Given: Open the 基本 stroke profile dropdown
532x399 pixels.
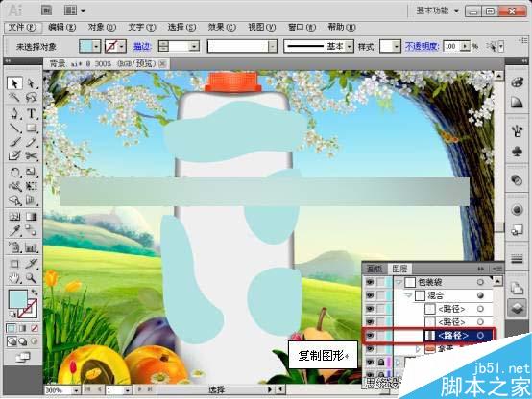Looking at the screenshot, I should click(x=350, y=46).
